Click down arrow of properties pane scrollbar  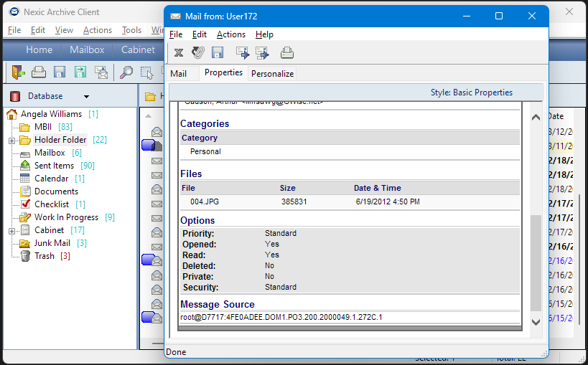coord(536,322)
